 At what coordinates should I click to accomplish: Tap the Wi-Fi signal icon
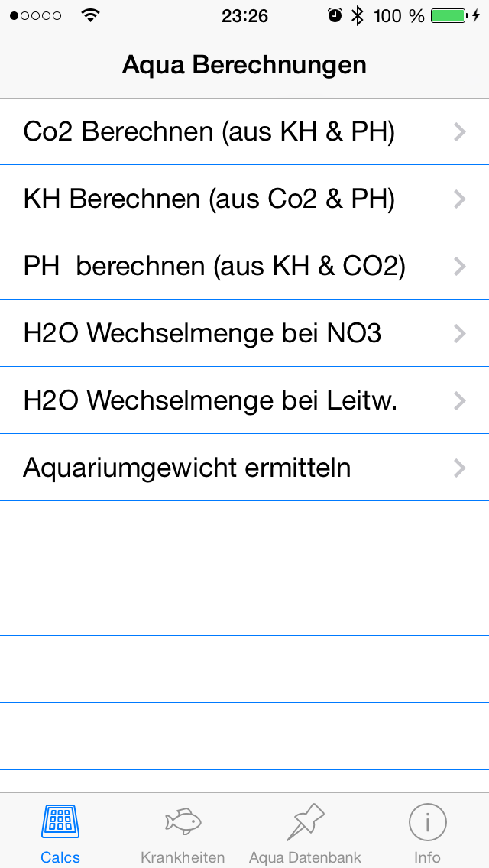click(89, 15)
